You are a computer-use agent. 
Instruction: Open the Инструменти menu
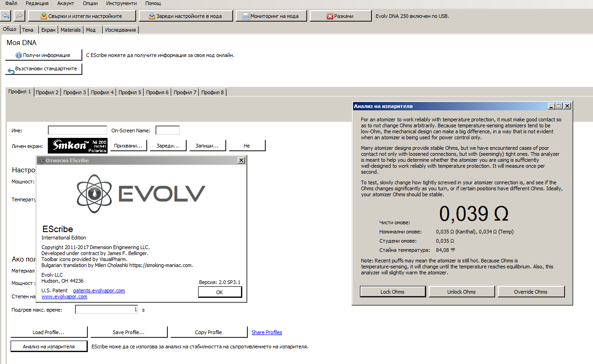click(x=121, y=3)
